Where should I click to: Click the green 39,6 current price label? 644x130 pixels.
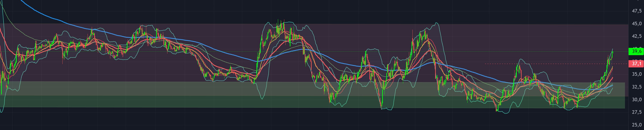[x=637, y=52]
